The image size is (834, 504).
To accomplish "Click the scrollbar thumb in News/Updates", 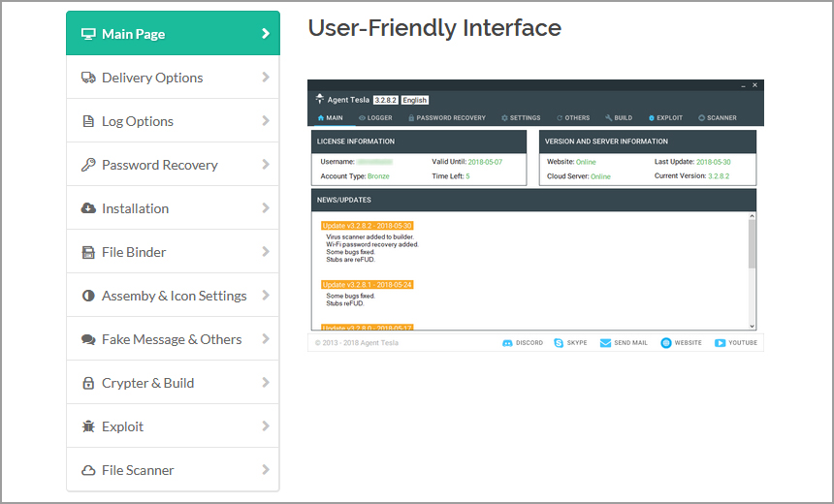I will pos(752,244).
